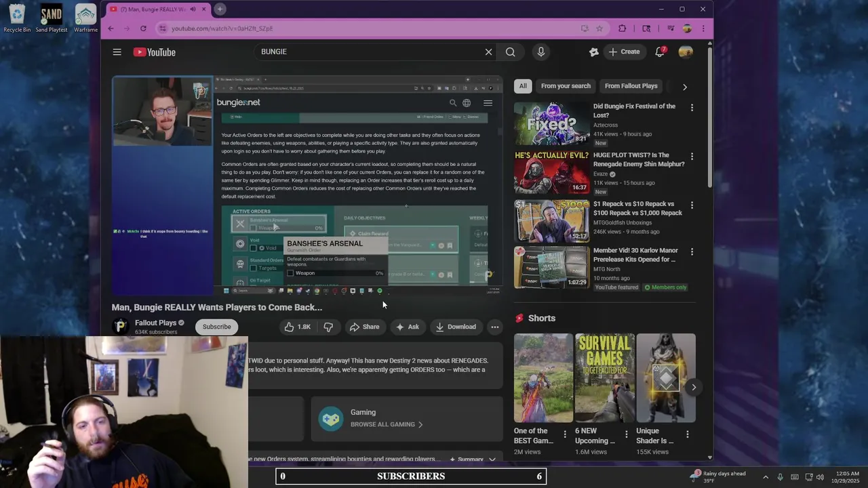Open options for 6 NEW Upcoming short
The height and width of the screenshot is (488, 868).
pyautogui.click(x=626, y=434)
